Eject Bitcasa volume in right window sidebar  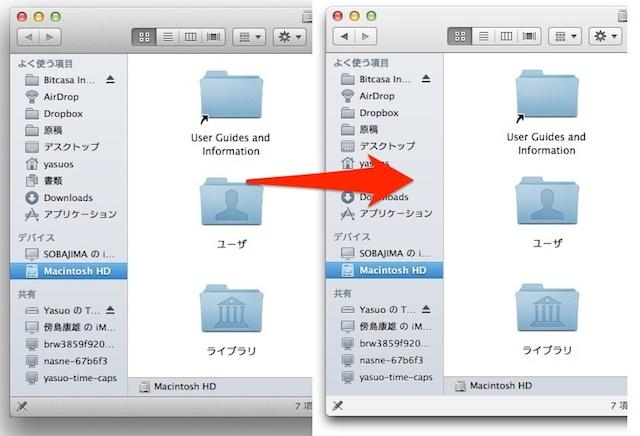426,78
